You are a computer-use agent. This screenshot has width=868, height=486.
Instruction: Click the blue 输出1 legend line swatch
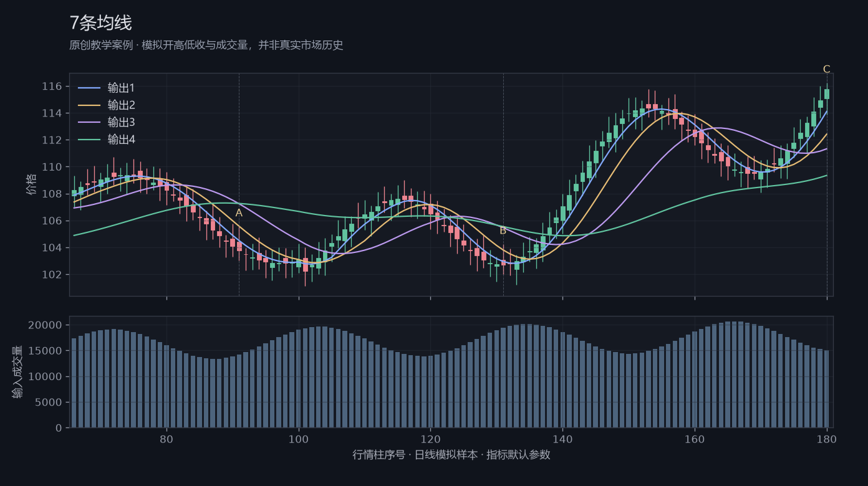click(89, 88)
